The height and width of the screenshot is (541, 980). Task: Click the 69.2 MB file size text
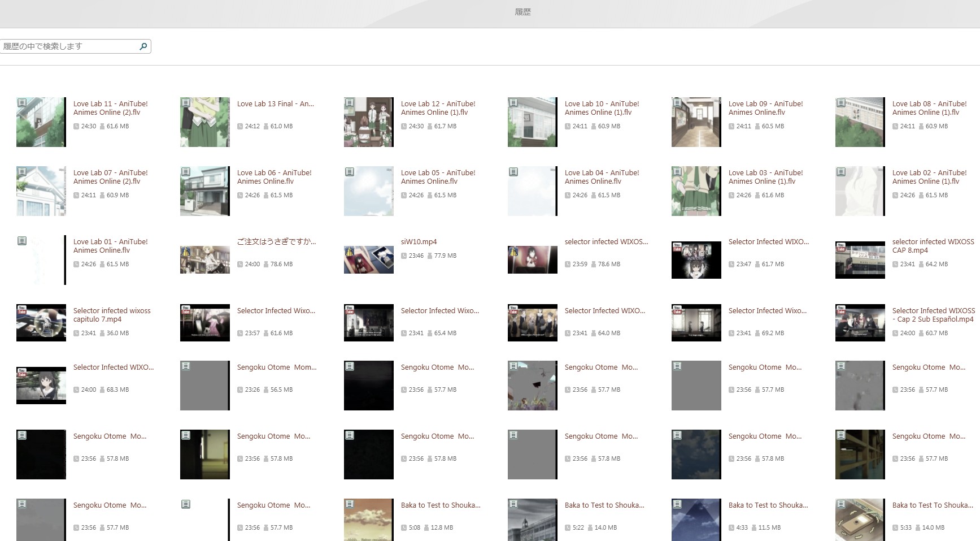(773, 334)
